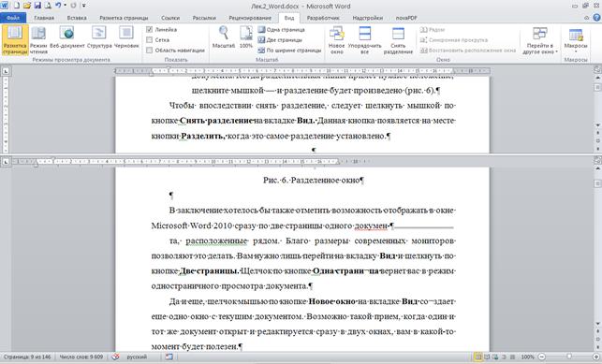Undo the last action
602x364 pixels.
58,6
